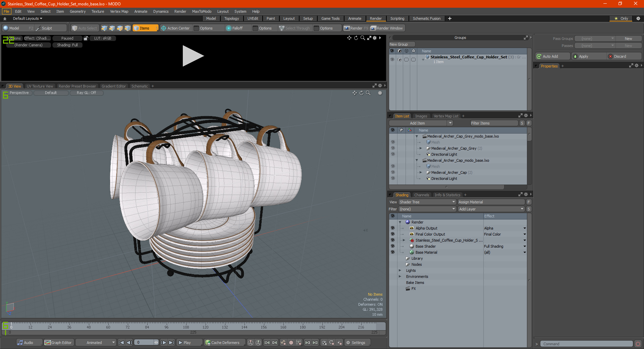Open the Graph Editor
The image size is (644, 349).
(58, 343)
